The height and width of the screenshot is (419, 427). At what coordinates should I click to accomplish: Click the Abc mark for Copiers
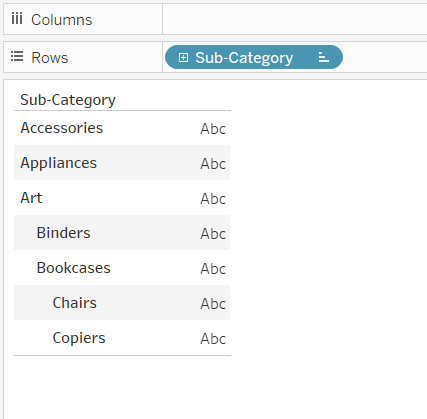point(213,339)
